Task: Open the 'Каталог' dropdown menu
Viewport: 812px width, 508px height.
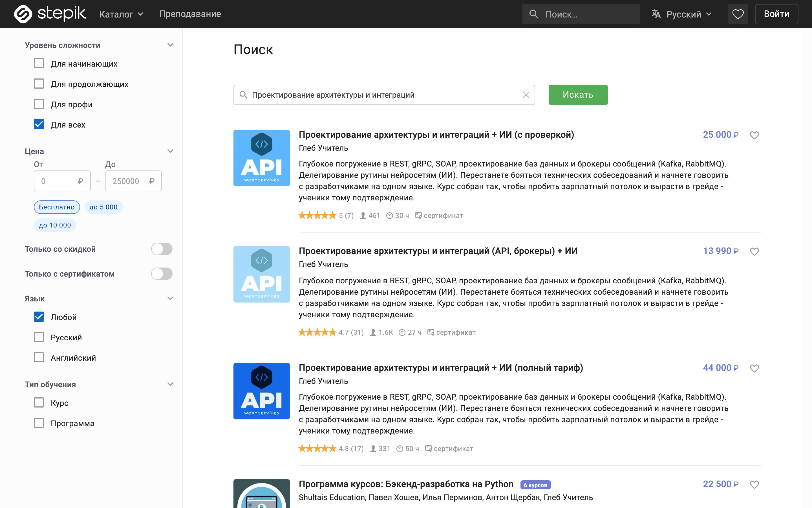Action: 122,14
